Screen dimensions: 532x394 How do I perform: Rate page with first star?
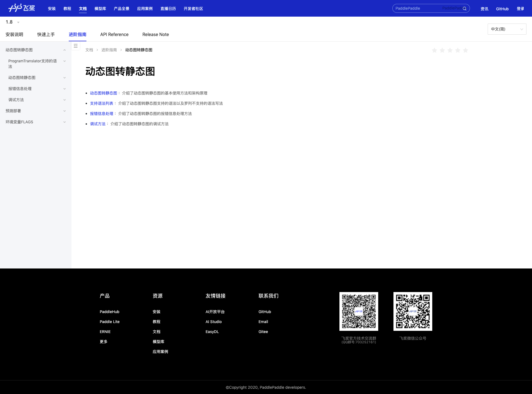pyautogui.click(x=434, y=50)
